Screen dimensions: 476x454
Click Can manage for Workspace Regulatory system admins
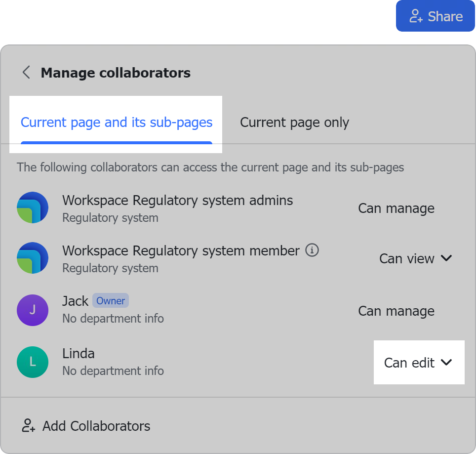[x=396, y=208]
